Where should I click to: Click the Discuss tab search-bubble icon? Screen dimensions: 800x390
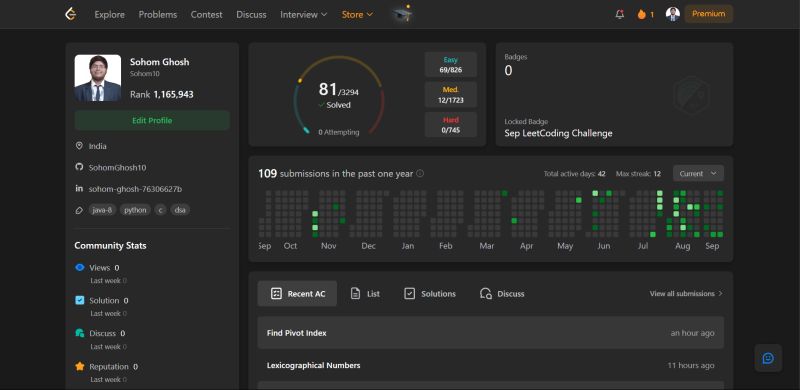click(x=486, y=294)
